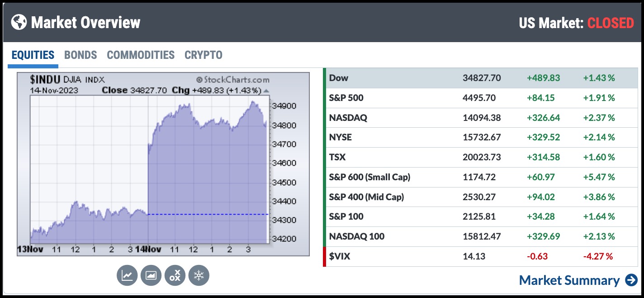This screenshot has height=298, width=644.
Task: Open the Market Summary link
Action: click(x=569, y=280)
